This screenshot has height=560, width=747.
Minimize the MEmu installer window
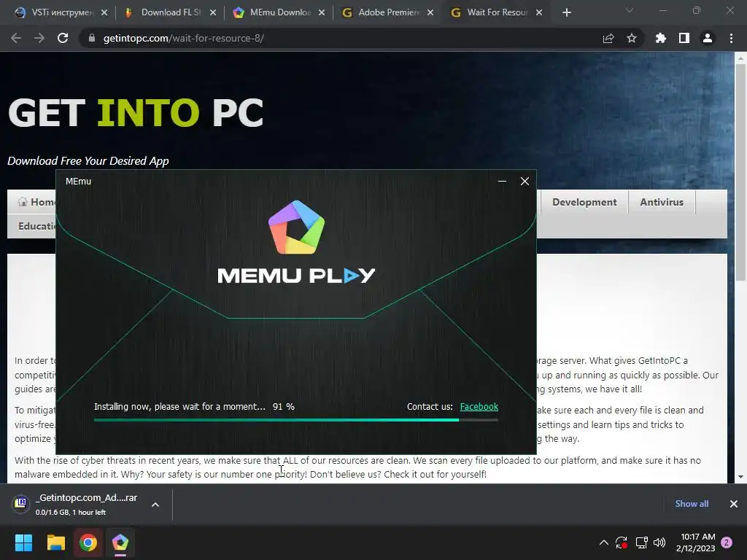point(502,181)
